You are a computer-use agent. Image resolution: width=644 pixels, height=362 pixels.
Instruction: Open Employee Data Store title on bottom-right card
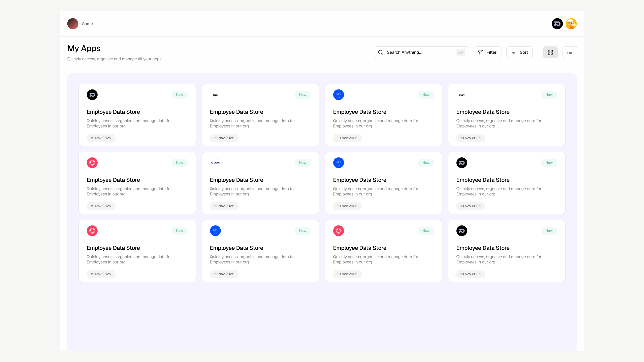(x=483, y=248)
